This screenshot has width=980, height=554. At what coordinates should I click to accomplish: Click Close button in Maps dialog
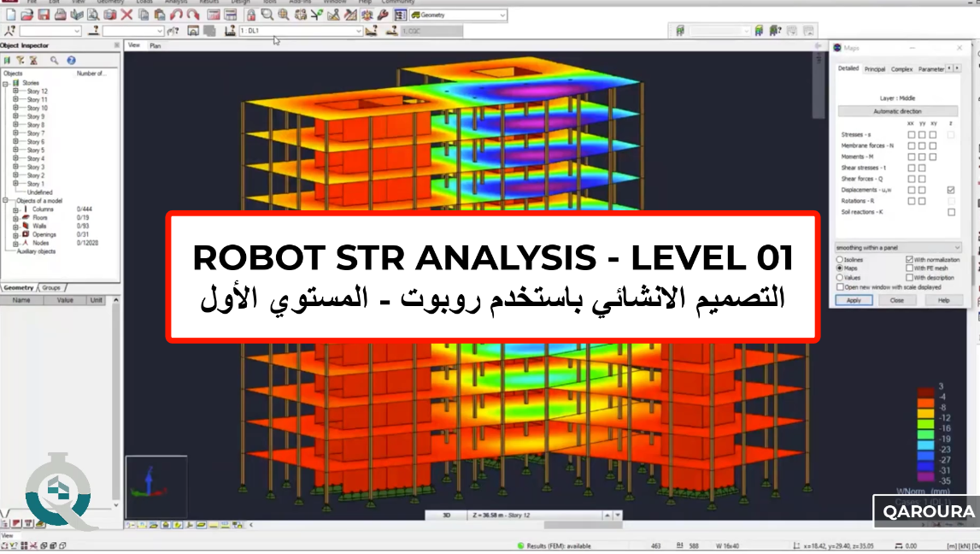[897, 301]
